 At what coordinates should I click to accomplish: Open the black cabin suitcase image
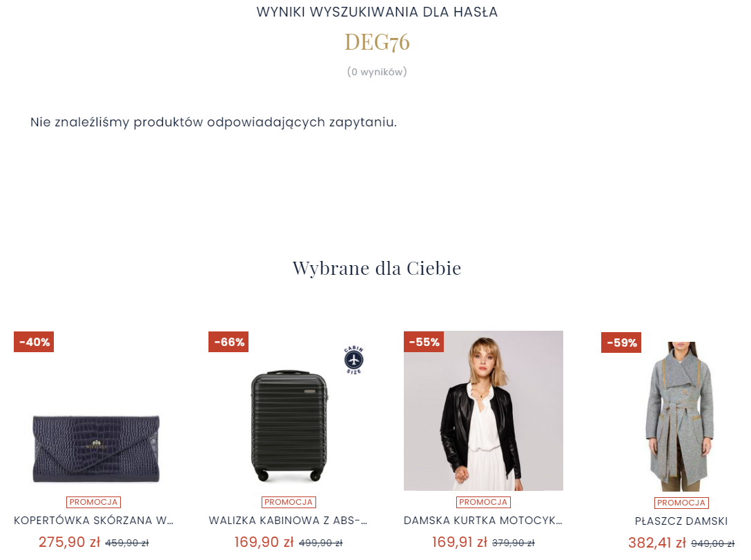point(289,425)
